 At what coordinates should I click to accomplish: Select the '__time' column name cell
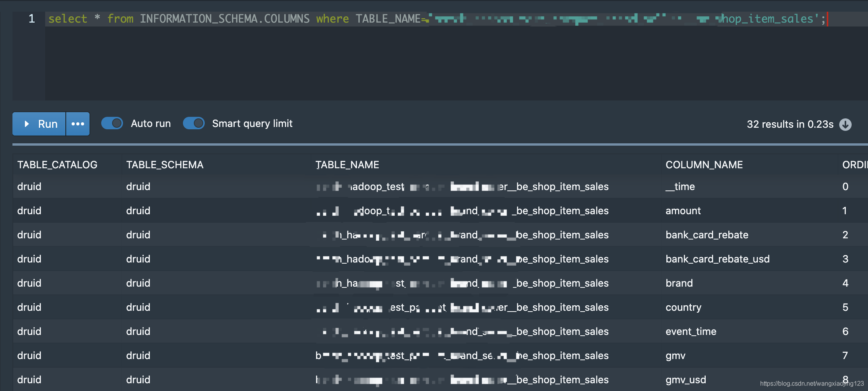coord(680,187)
